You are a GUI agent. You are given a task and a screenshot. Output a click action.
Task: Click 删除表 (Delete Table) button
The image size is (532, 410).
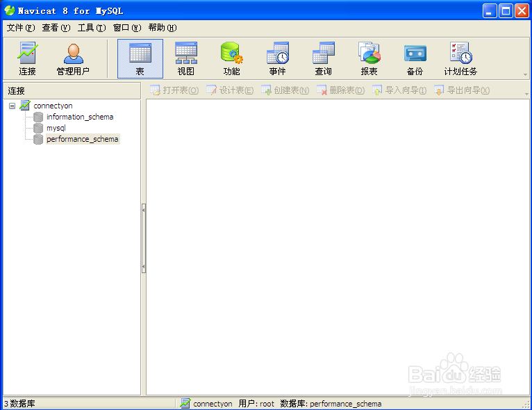340,90
